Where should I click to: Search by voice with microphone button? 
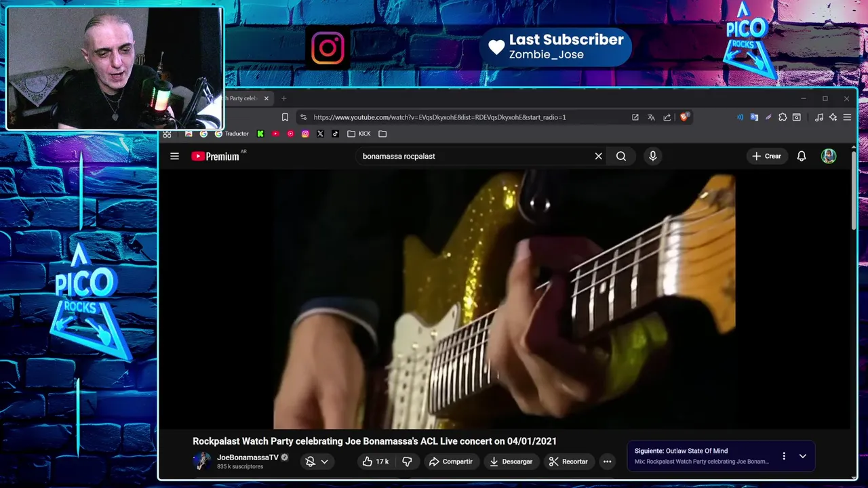[x=653, y=156]
